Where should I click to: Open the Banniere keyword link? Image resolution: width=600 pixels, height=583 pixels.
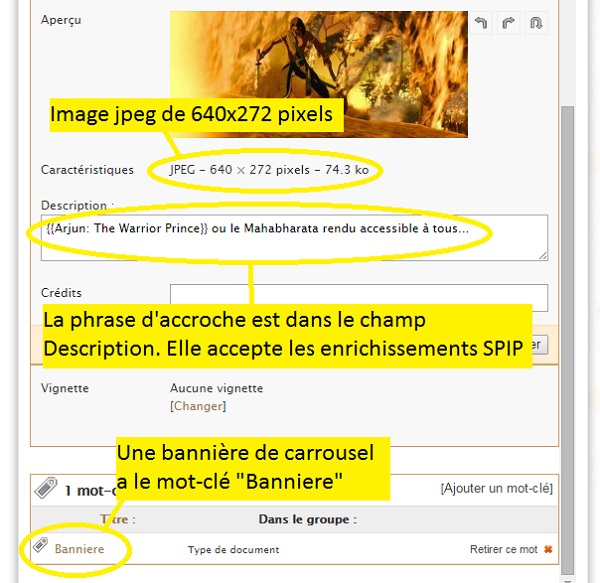click(x=79, y=549)
